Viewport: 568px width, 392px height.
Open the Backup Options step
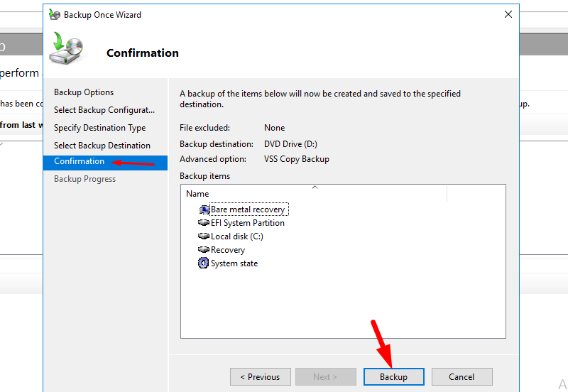[84, 92]
